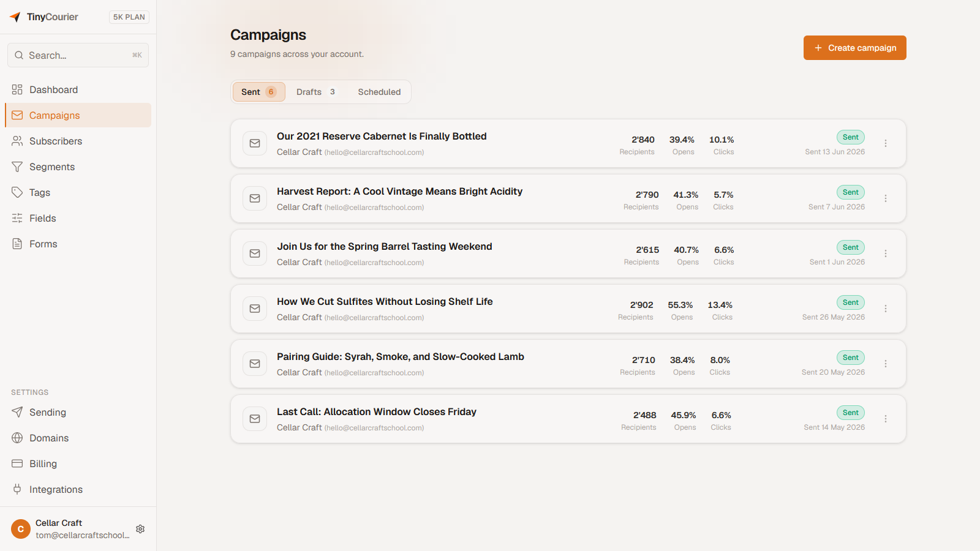Click the Sent badge on Last Call row
Viewport: 980px width, 551px height.
point(851,413)
